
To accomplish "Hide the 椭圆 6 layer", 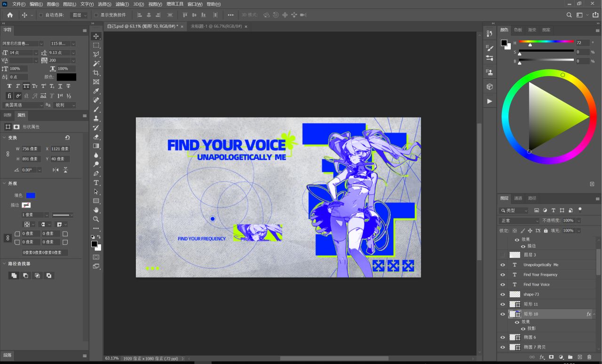I will click(503, 337).
